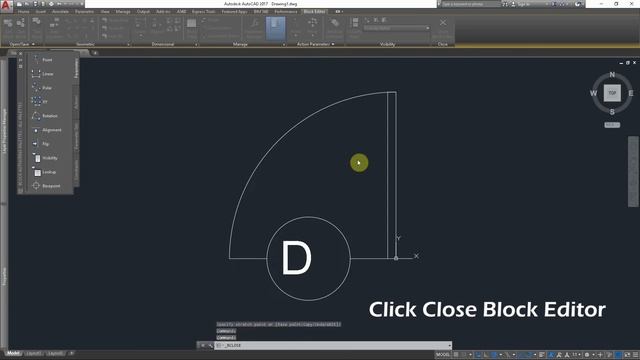Open a new drawing tab with plus
Image resolution: width=640 pixels, height=360 pixels.
point(95,53)
